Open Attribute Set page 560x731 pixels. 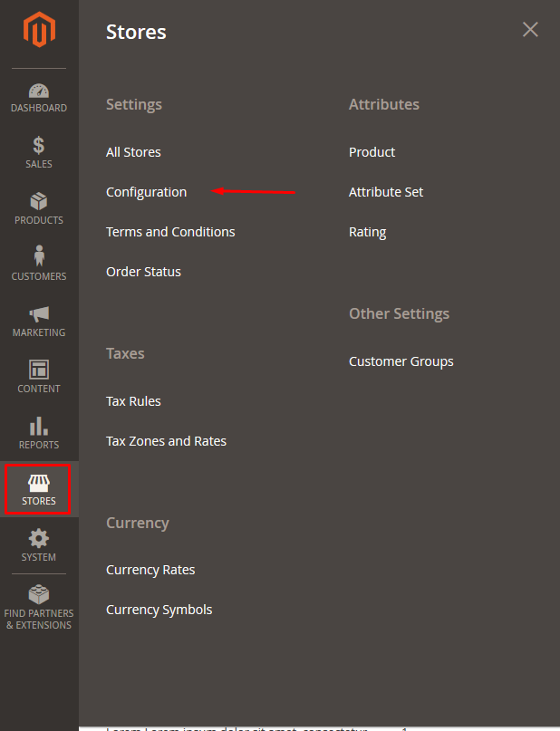[x=386, y=192]
